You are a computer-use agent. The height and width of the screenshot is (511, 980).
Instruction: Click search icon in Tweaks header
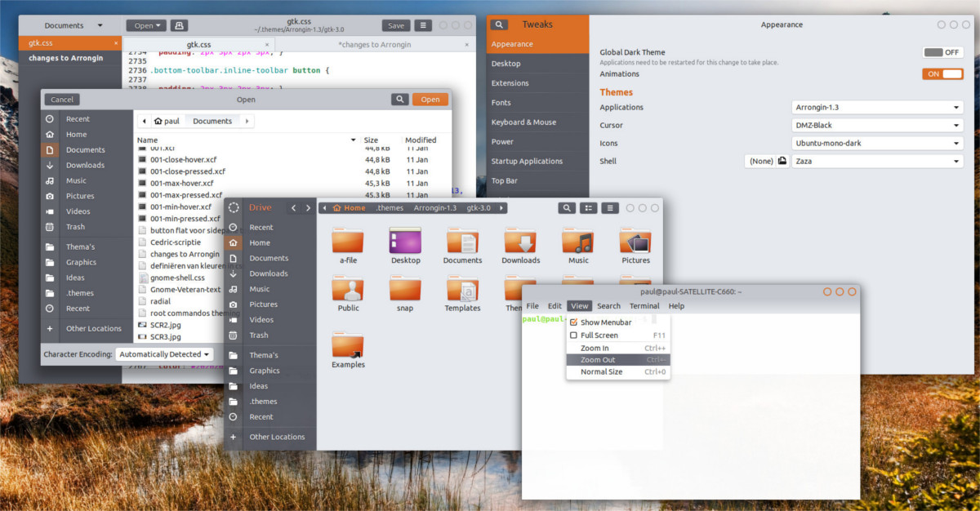(499, 25)
